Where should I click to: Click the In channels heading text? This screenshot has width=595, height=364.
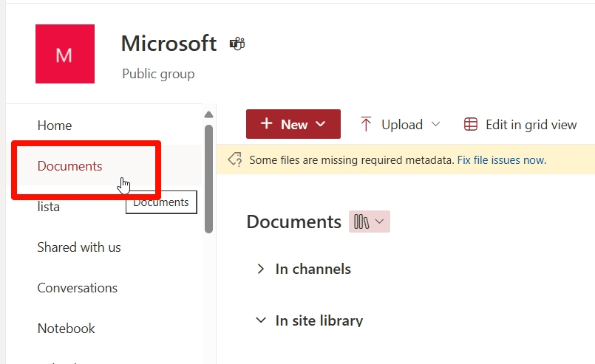(313, 269)
